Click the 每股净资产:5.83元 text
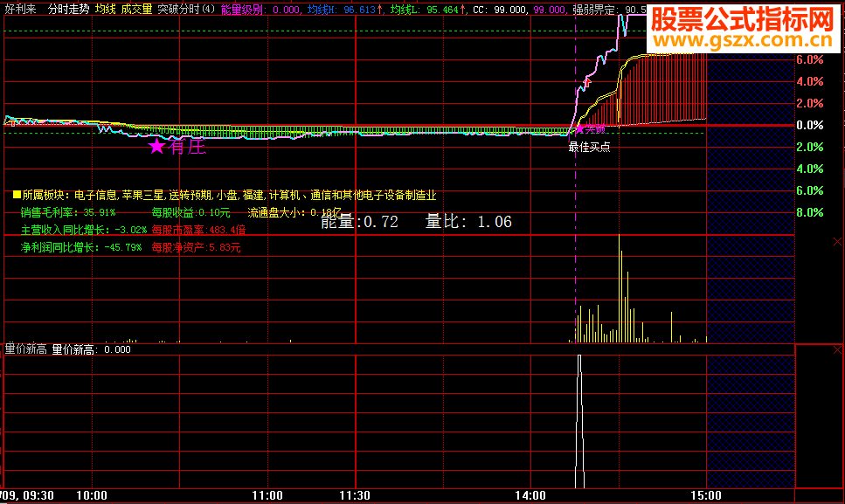Image resolution: width=845 pixels, height=504 pixels. coord(196,248)
